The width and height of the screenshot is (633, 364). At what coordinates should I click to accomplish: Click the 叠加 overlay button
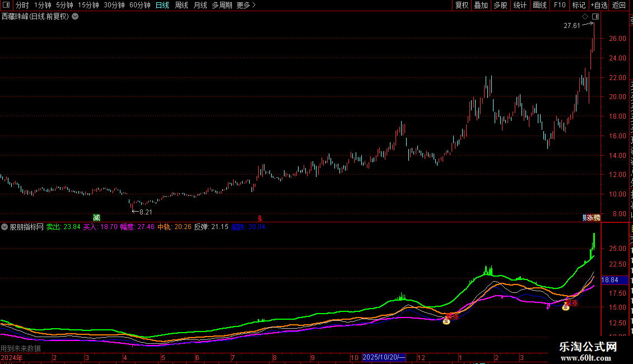[481, 5]
